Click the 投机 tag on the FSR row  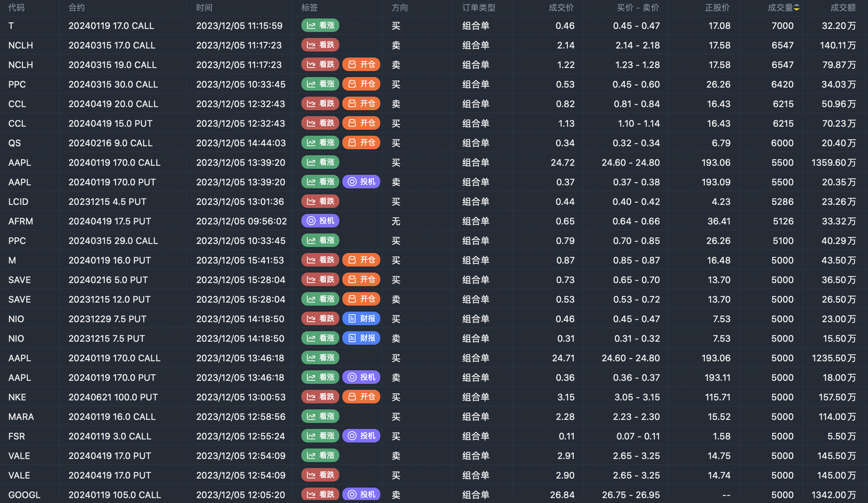click(361, 436)
